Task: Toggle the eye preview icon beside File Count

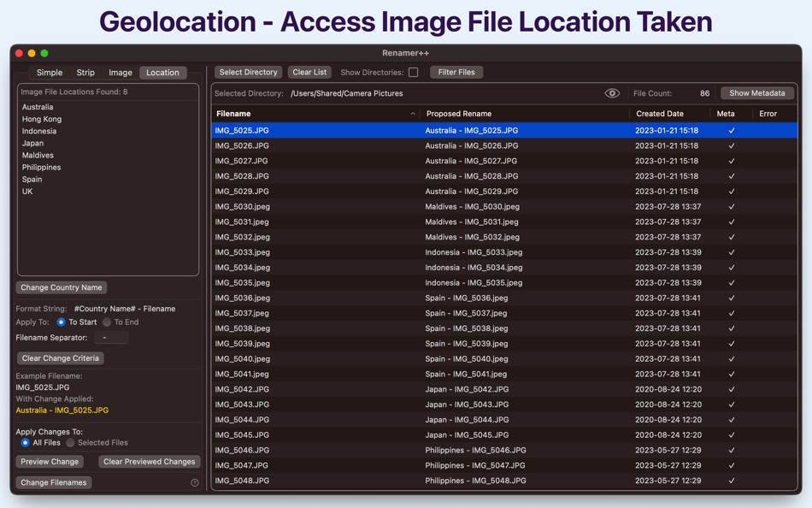Action: 612,92
